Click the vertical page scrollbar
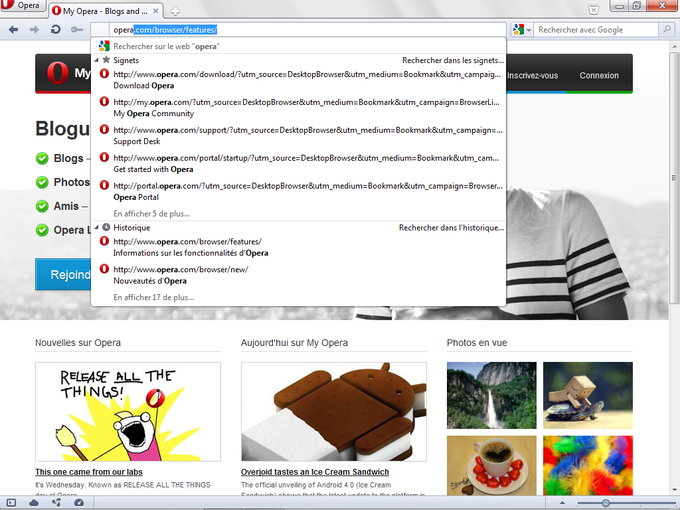 pyautogui.click(x=674, y=177)
